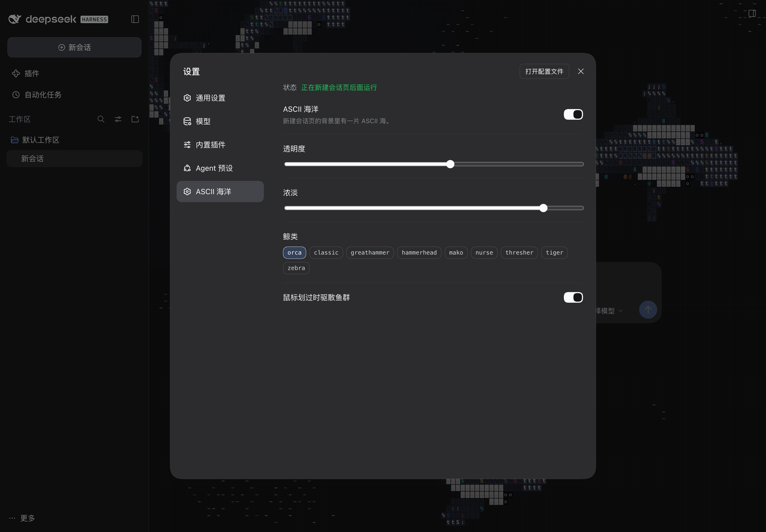Select the 默认工作区 folder
Viewport: 766px width, 532px height.
pos(74,140)
